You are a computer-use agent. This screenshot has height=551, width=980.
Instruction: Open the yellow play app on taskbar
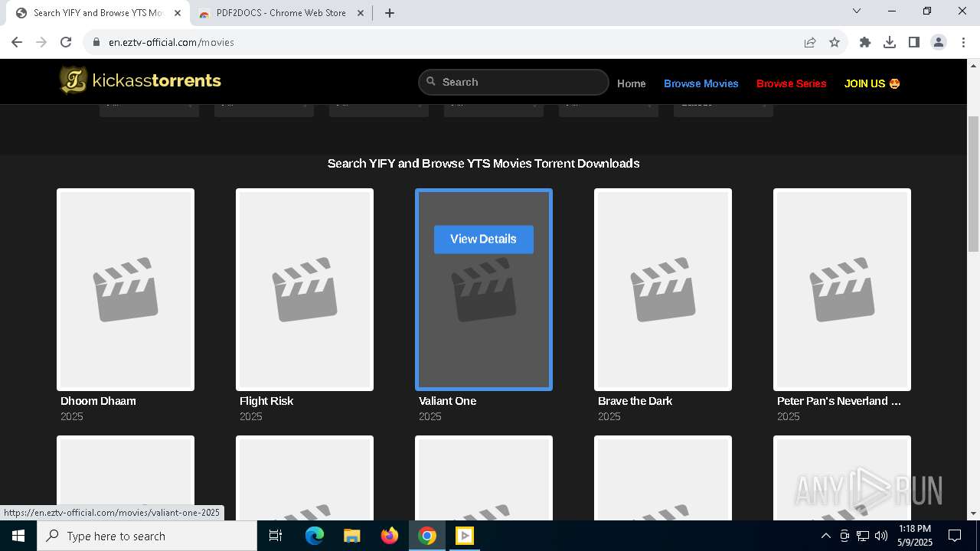pyautogui.click(x=465, y=536)
